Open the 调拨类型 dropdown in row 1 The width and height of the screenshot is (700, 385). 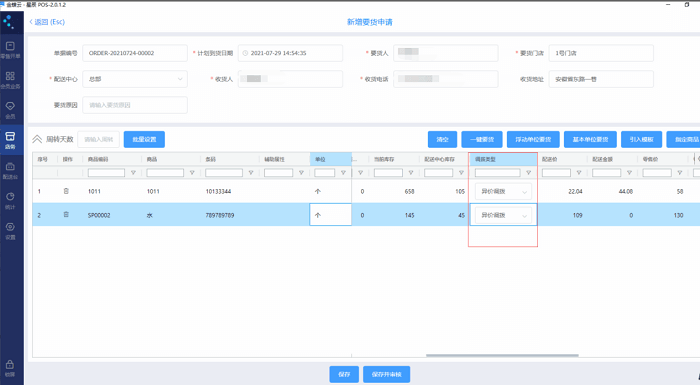point(503,191)
